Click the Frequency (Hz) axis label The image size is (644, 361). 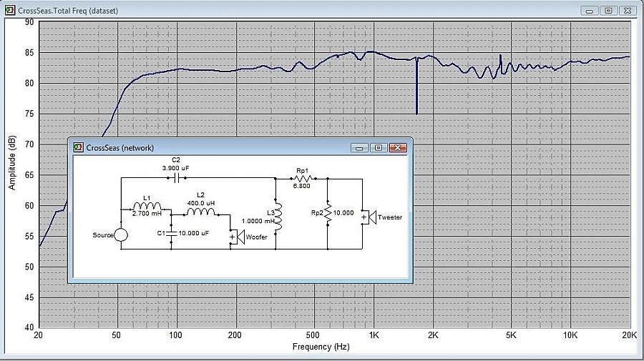click(x=321, y=347)
